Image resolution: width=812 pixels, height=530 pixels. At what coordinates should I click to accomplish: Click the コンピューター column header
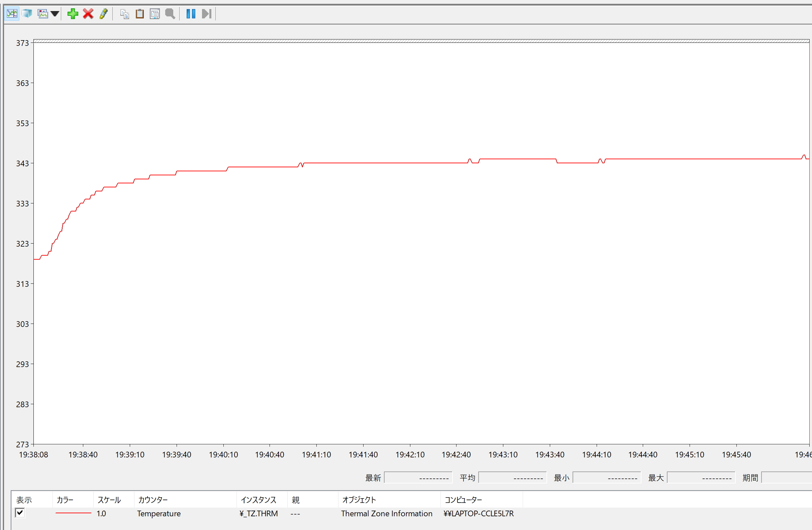coord(481,500)
